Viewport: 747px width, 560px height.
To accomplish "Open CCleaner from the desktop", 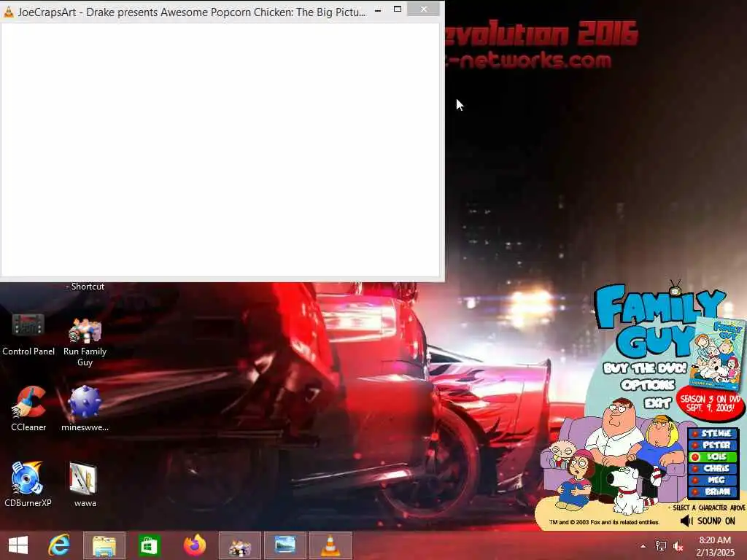I will pyautogui.click(x=28, y=408).
